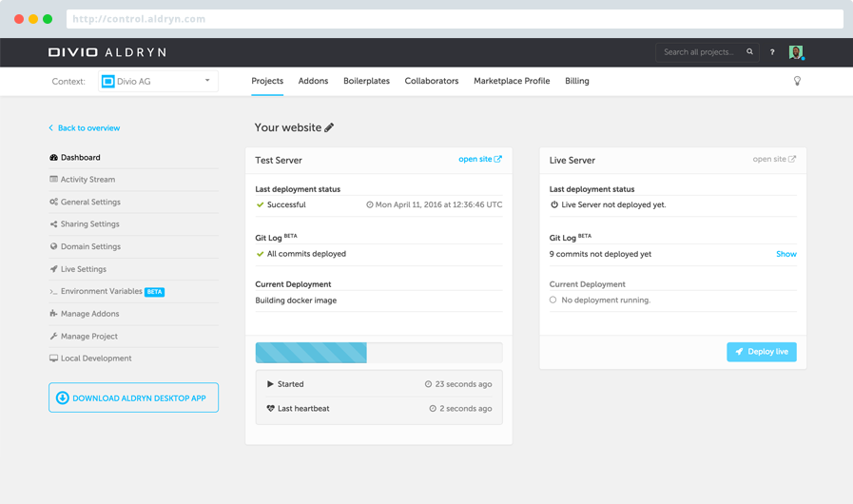Click the Live Server external link icon
Image resolution: width=853 pixels, height=504 pixels.
792,159
